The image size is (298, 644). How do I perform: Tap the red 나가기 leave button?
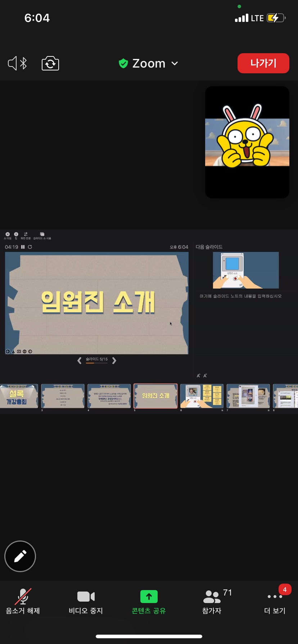pos(263,63)
